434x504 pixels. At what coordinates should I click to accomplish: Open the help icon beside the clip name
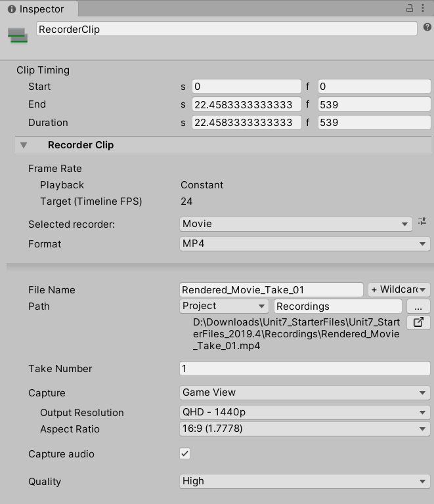tap(427, 28)
